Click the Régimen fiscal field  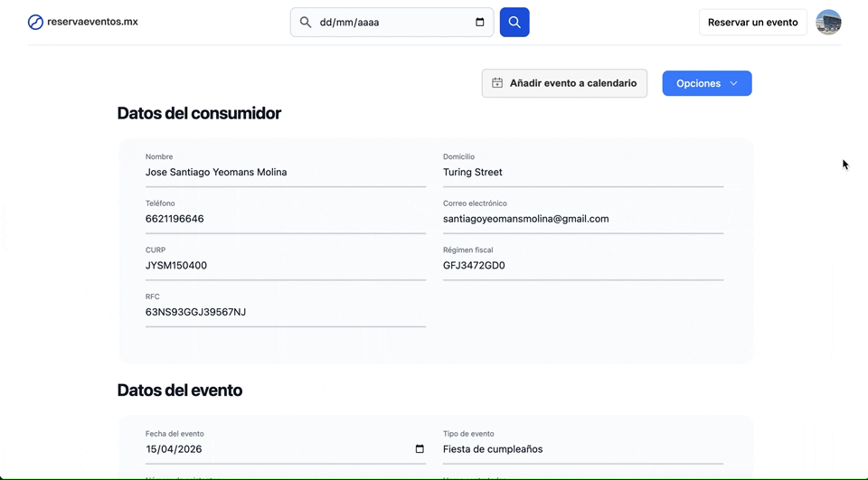pos(582,266)
